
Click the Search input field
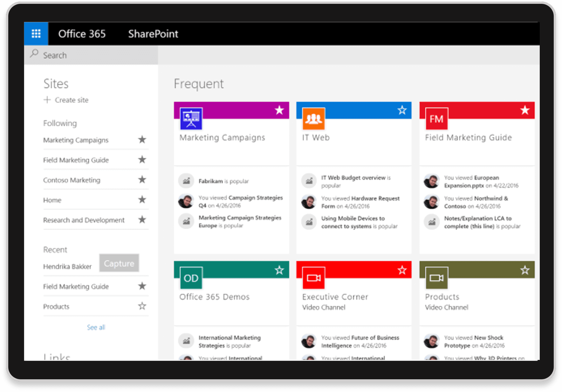[x=91, y=55]
